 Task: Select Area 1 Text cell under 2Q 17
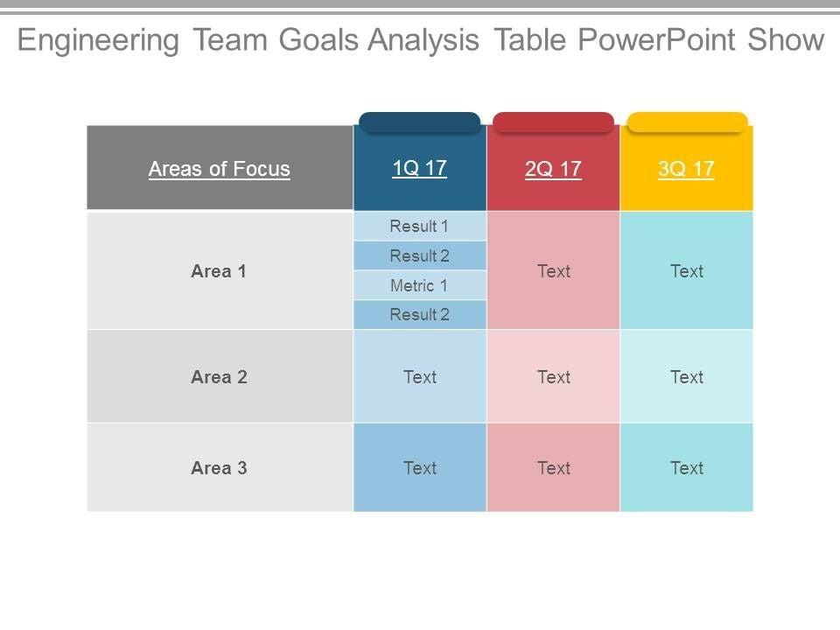[554, 271]
